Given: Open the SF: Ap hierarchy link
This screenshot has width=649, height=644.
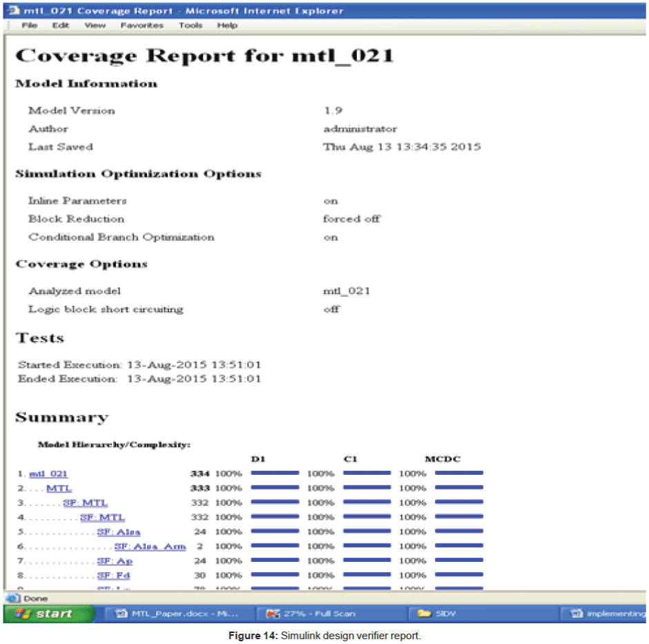Looking at the screenshot, I should pos(115,561).
